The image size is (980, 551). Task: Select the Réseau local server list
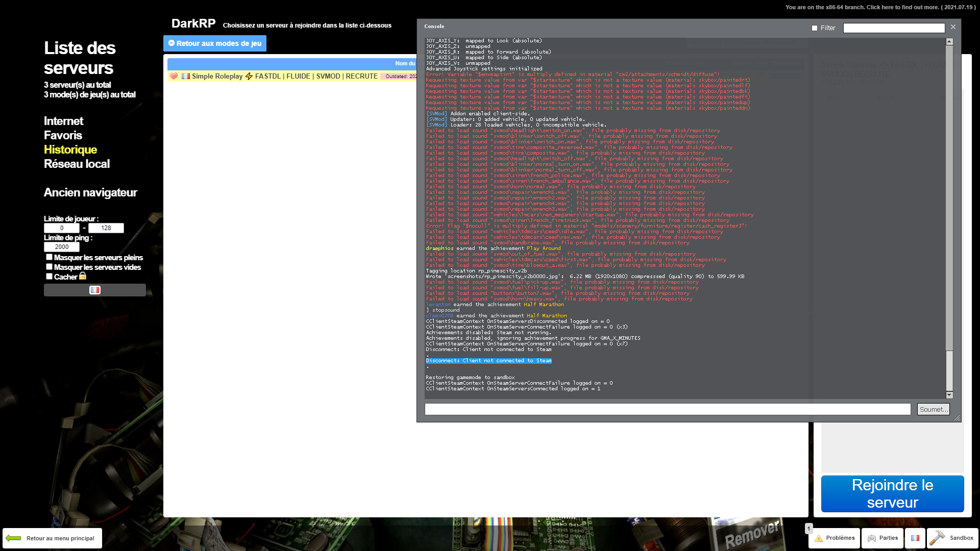coord(77,164)
